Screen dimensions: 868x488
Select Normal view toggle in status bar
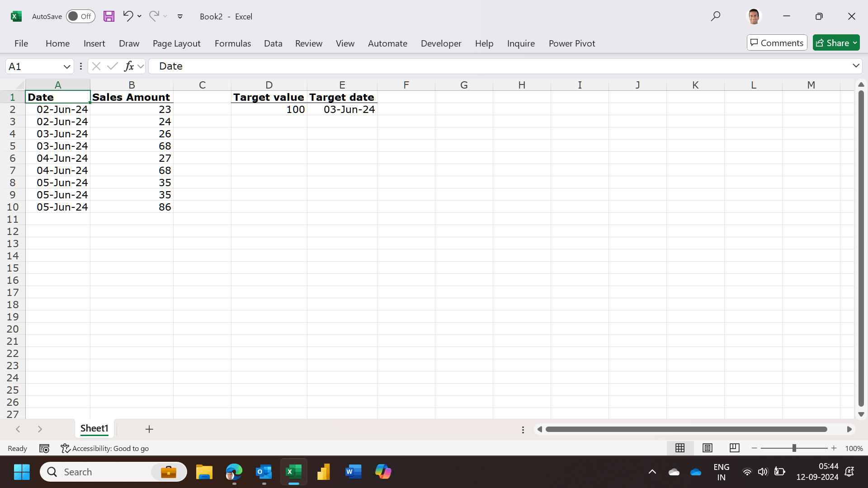680,448
